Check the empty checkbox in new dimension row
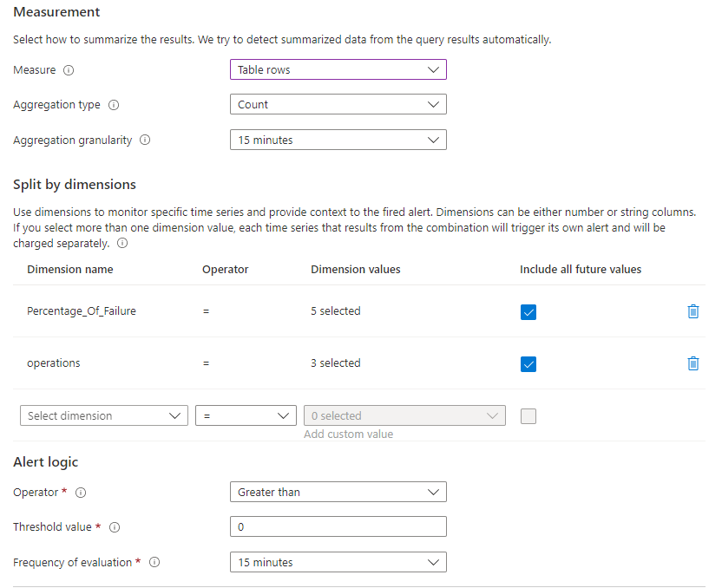722x588 pixels. pos(528,416)
